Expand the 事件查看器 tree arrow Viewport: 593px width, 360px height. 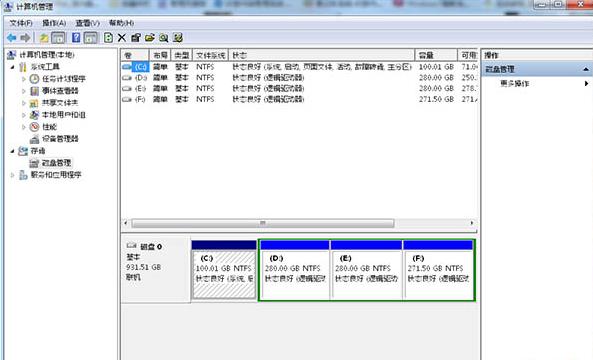point(24,91)
